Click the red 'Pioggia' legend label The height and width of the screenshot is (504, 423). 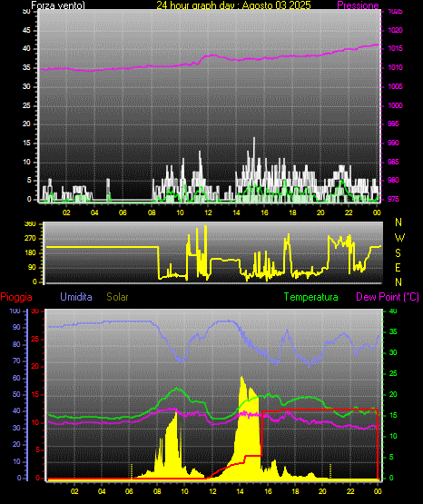(16, 297)
